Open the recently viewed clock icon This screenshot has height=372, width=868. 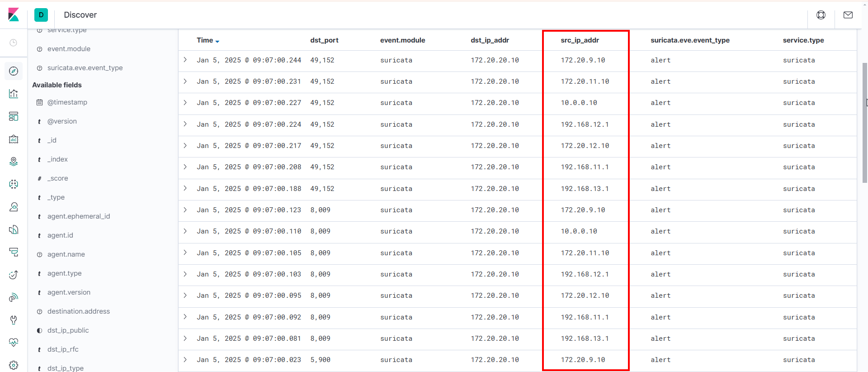click(x=14, y=43)
